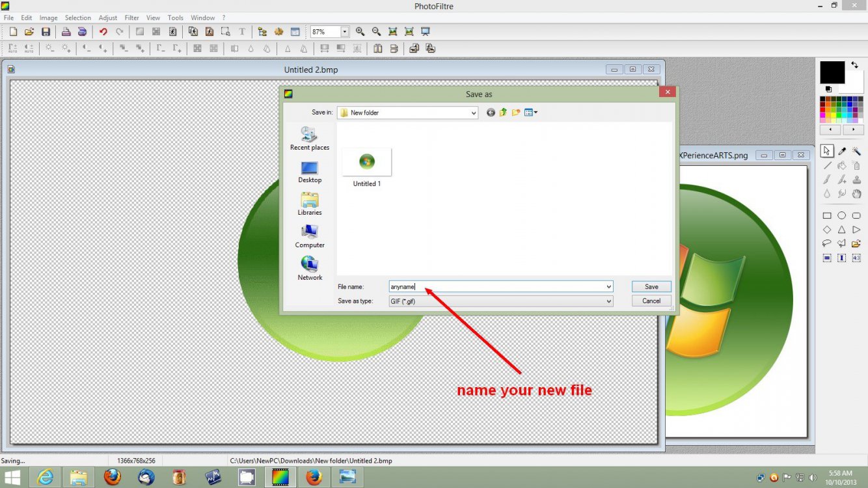Go up one level in Save dialog
Screen dimensions: 868x488
[503, 113]
